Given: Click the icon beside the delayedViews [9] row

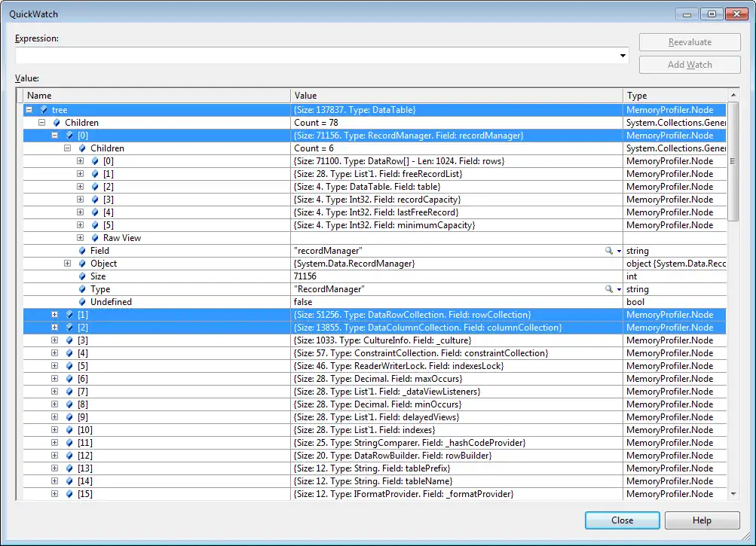Looking at the screenshot, I should 69,417.
